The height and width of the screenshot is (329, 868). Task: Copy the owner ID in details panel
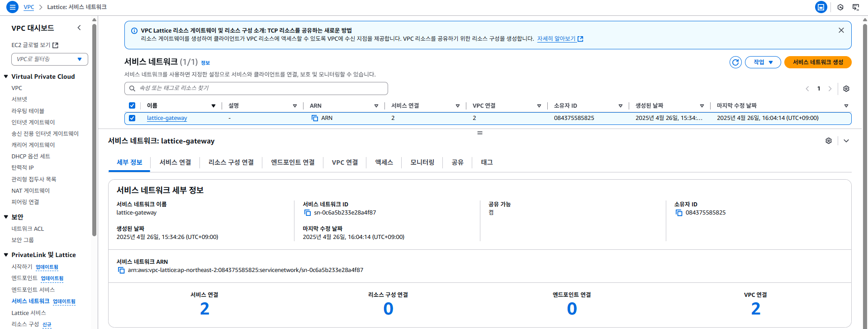point(679,213)
